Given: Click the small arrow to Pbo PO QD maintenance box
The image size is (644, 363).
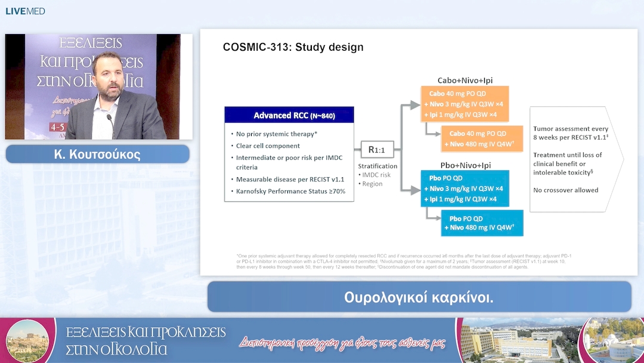Looking at the screenshot, I should 432,219.
